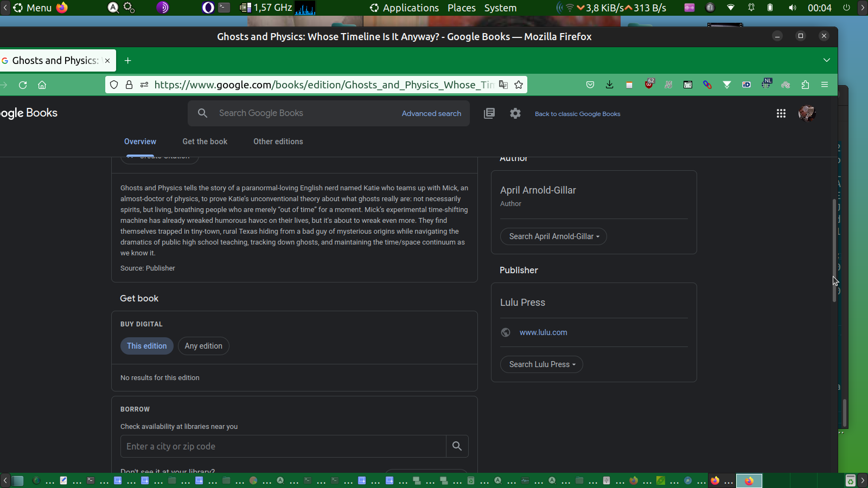Click the translate page icon in address bar
The image size is (868, 488).
[x=503, y=85]
